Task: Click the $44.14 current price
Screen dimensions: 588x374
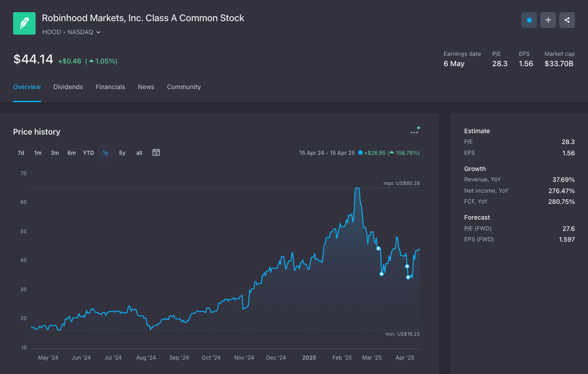Action: point(33,59)
